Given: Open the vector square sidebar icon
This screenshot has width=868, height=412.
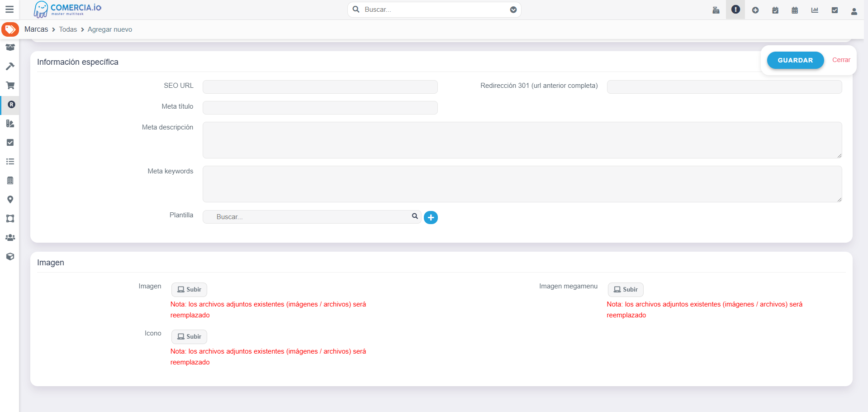Looking at the screenshot, I should (x=10, y=218).
